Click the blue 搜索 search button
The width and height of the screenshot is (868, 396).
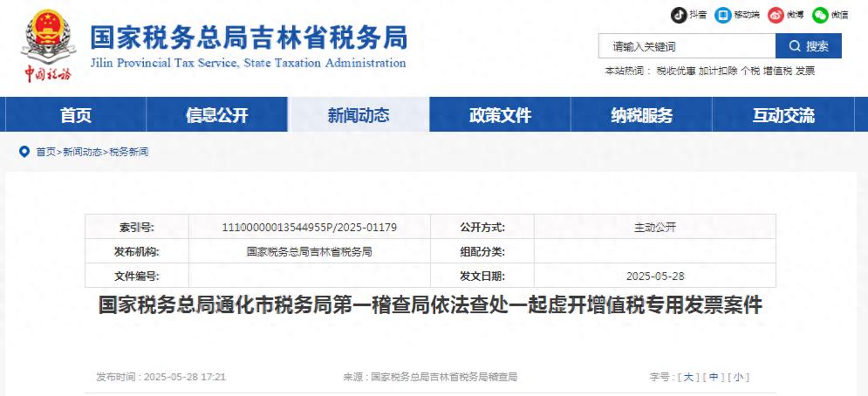click(x=808, y=46)
